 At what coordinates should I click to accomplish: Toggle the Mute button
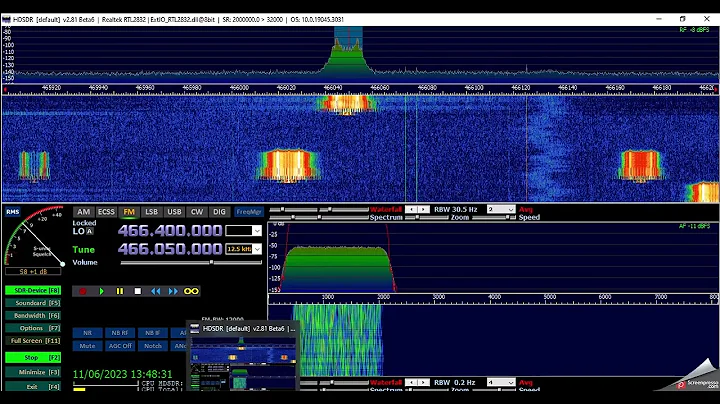pos(87,346)
